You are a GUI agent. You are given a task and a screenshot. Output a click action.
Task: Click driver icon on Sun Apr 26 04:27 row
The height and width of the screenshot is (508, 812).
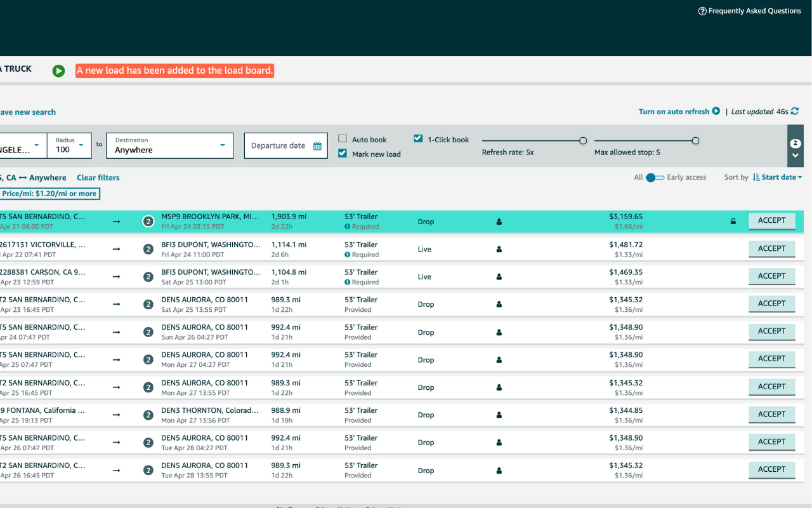coord(499,332)
